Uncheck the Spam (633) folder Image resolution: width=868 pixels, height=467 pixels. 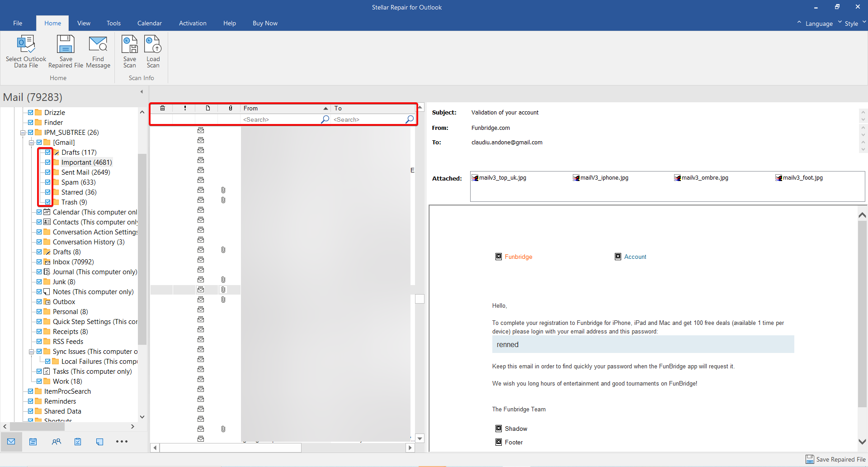pyautogui.click(x=48, y=182)
